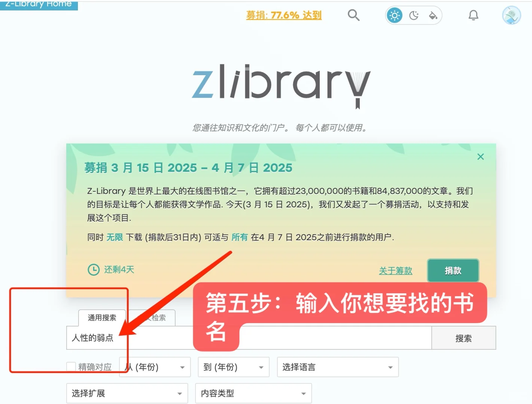
Task: Open the Z-Library Home tab
Action: (x=39, y=4)
